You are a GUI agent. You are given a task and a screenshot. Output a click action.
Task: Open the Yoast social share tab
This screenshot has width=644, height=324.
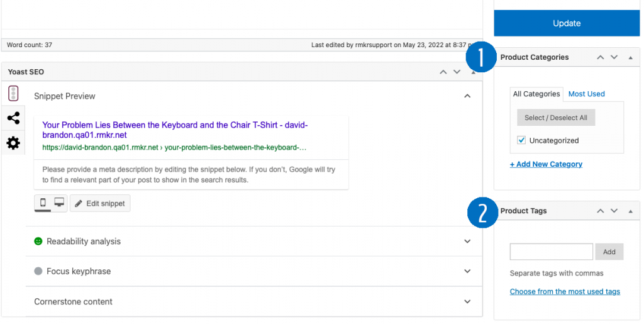[x=13, y=118]
